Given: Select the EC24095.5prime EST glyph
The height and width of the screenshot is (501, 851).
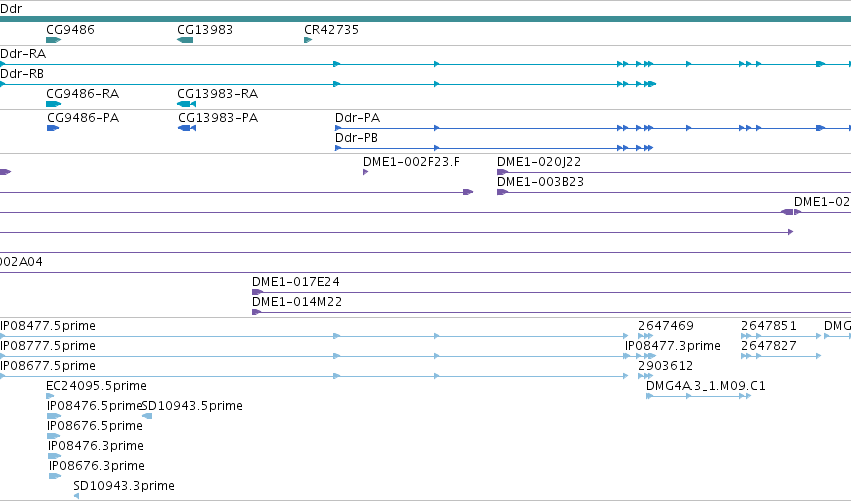Looking at the screenshot, I should 50,396.
